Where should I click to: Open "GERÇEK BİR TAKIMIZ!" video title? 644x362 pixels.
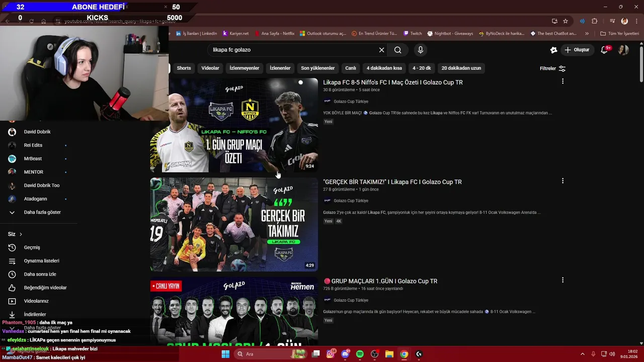coord(392,182)
